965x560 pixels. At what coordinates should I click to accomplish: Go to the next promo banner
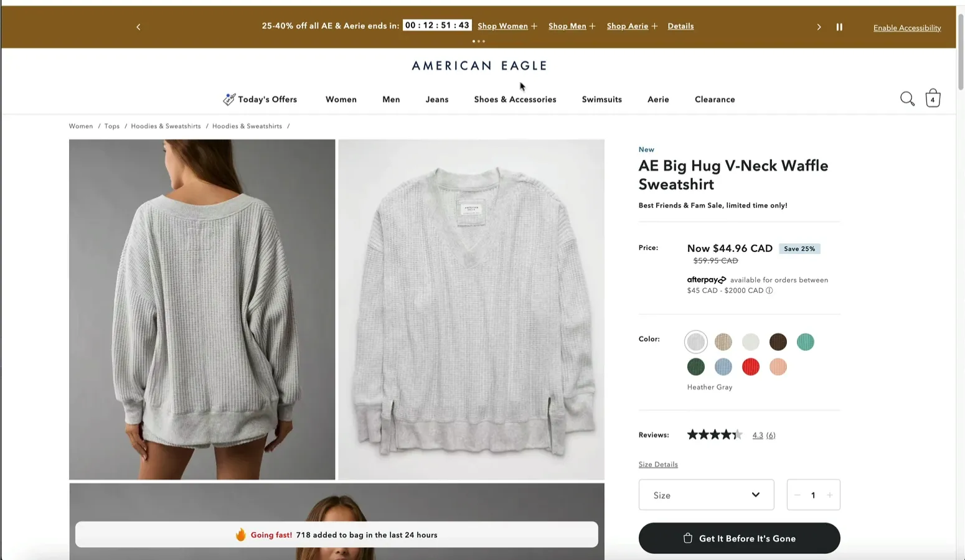click(819, 27)
